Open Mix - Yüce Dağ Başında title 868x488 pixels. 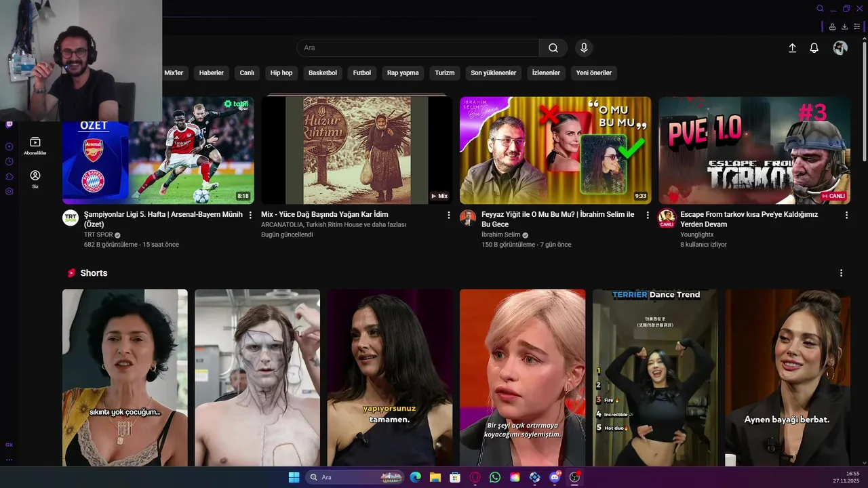[325, 214]
